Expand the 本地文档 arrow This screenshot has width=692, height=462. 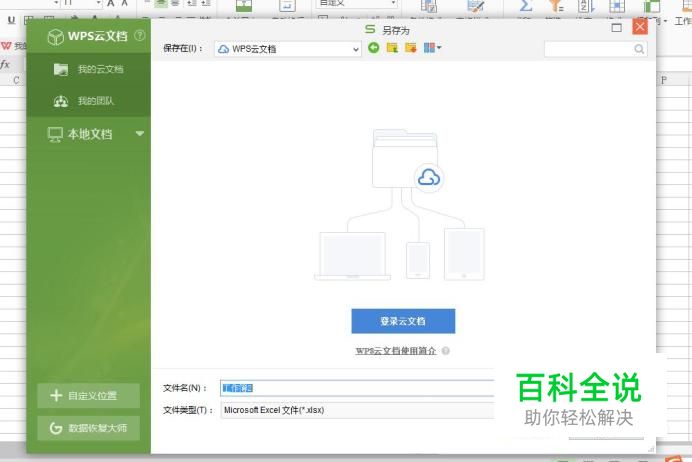(x=140, y=134)
